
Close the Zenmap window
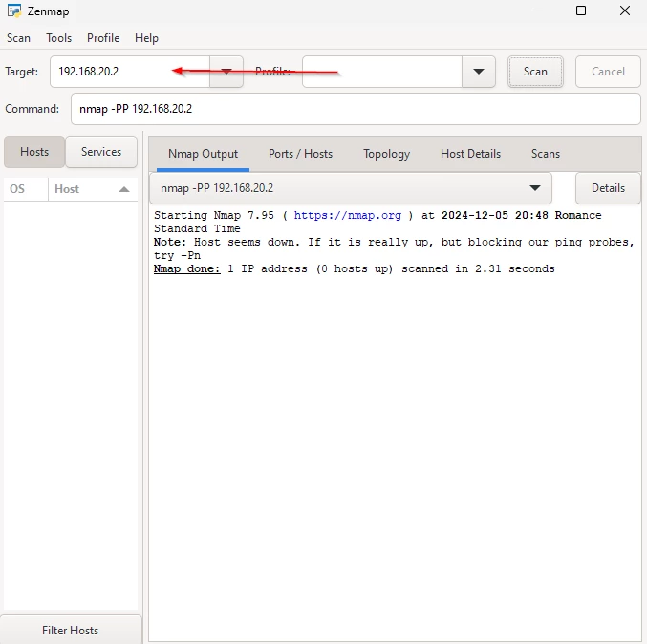(x=625, y=11)
